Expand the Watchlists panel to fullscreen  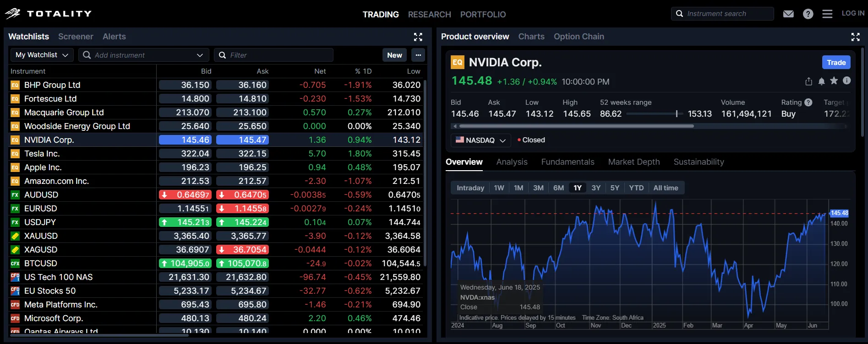418,37
